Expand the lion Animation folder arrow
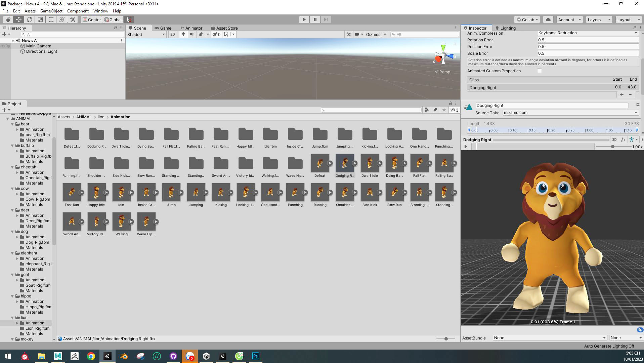 click(x=17, y=323)
